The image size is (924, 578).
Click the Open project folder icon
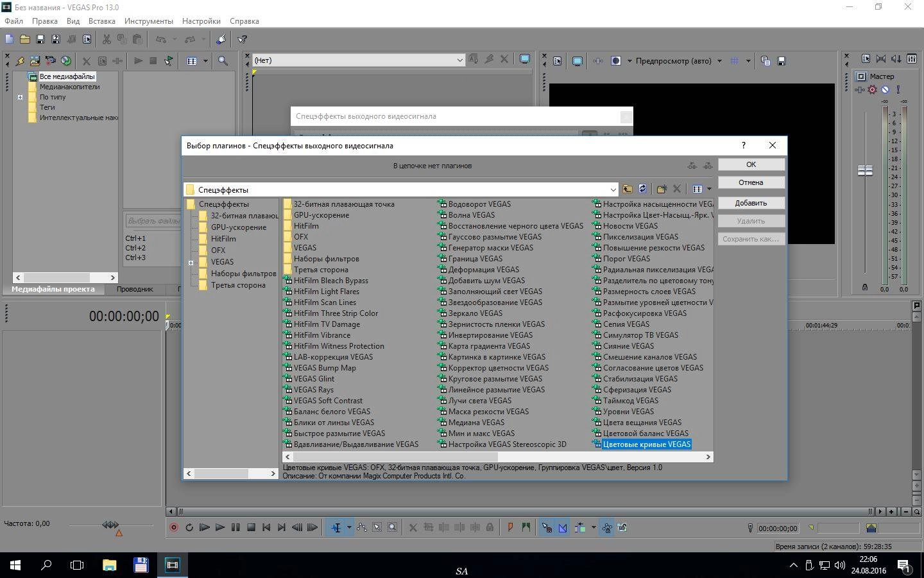[x=25, y=39]
